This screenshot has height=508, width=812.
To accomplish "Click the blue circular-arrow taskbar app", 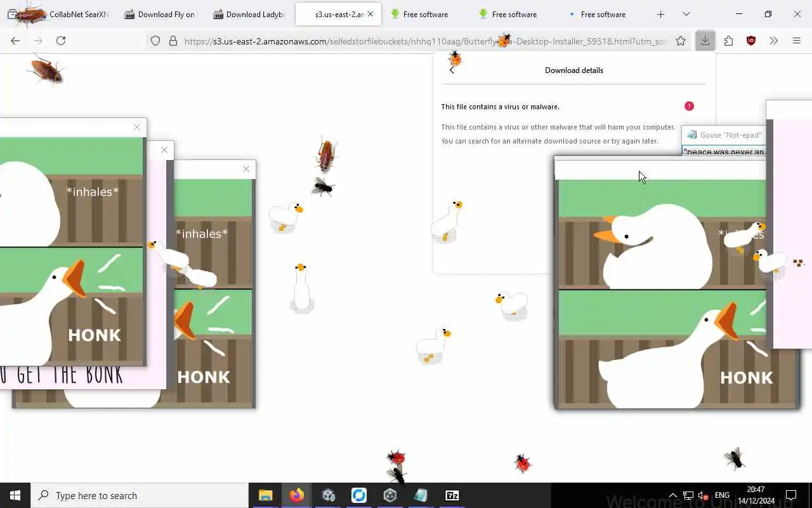I will 359,495.
